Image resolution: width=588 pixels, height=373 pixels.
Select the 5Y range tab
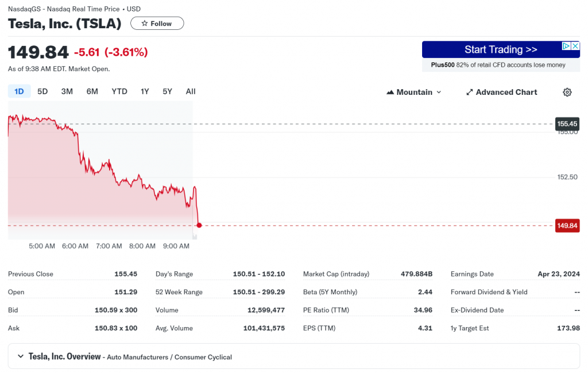pos(167,91)
